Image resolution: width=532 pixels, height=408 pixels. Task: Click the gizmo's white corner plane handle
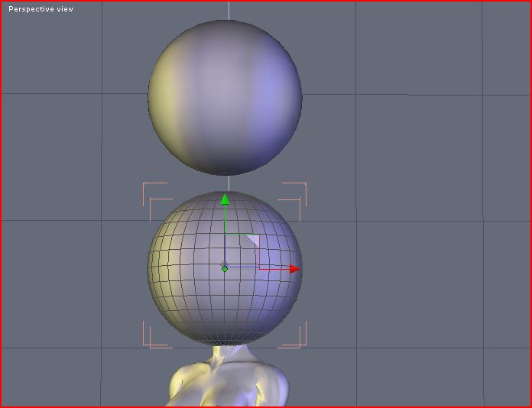pos(254,239)
